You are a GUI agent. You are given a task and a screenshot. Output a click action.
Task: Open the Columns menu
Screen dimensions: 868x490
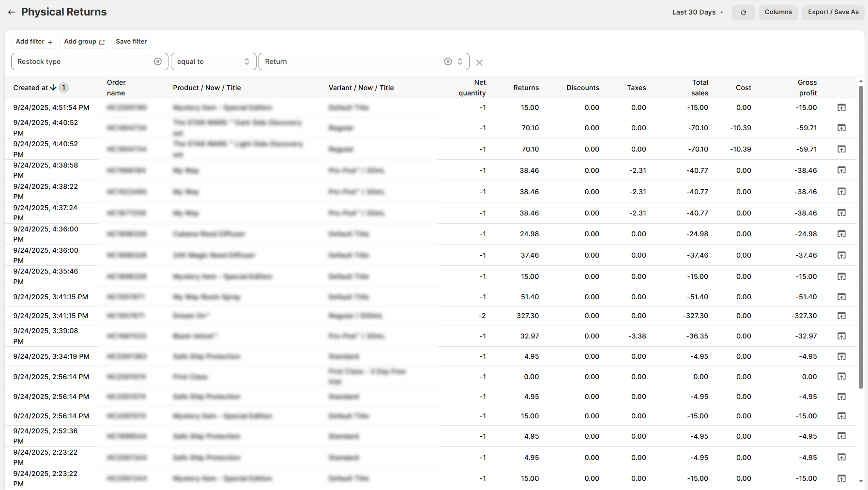point(778,12)
